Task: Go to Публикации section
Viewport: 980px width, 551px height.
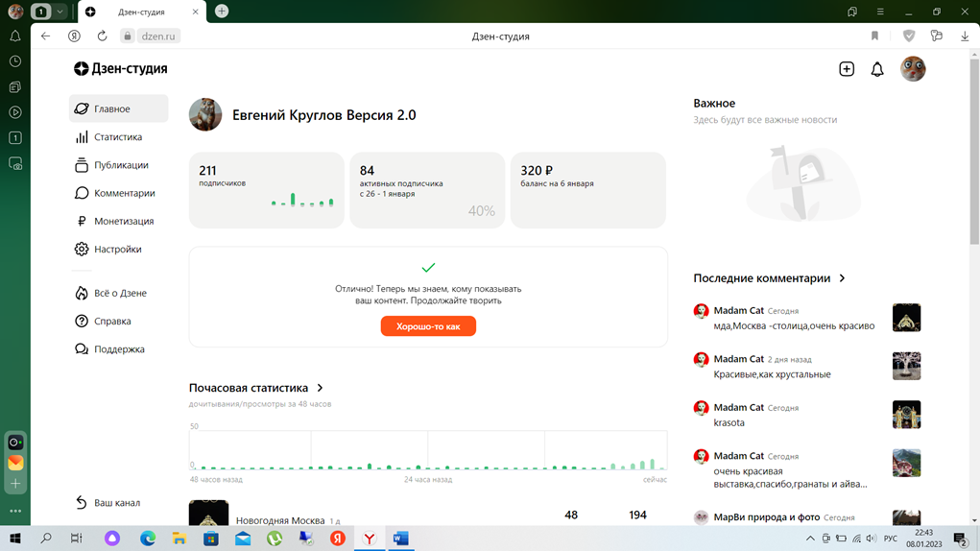Action: coord(112,165)
